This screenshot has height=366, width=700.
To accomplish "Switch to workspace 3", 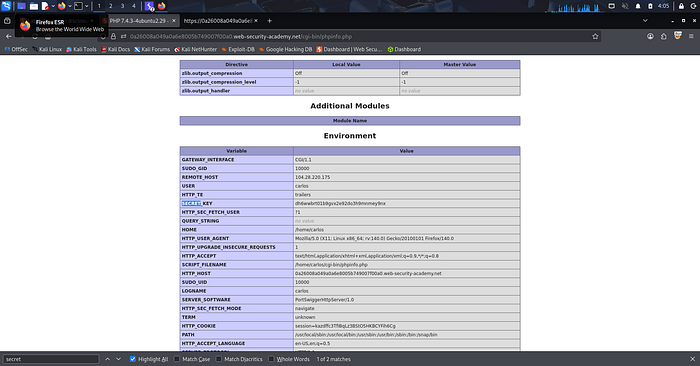I will (122, 6).
